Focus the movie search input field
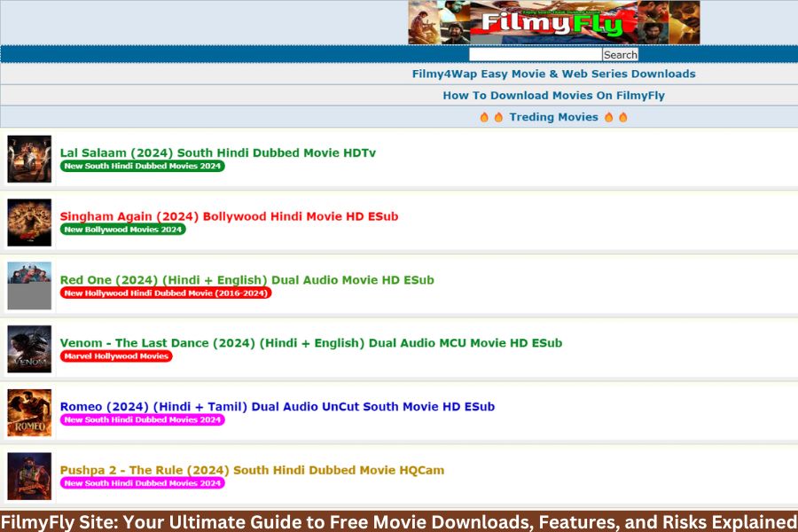 [536, 54]
